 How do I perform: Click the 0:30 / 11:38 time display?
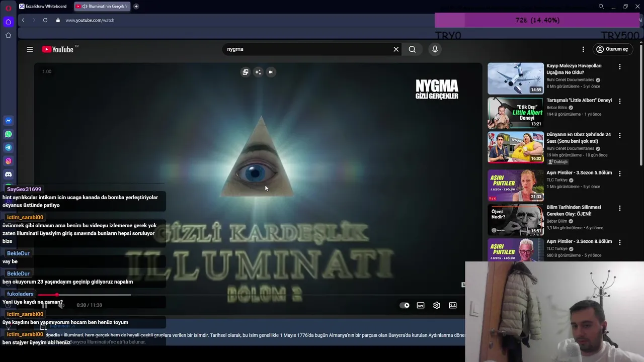click(89, 305)
